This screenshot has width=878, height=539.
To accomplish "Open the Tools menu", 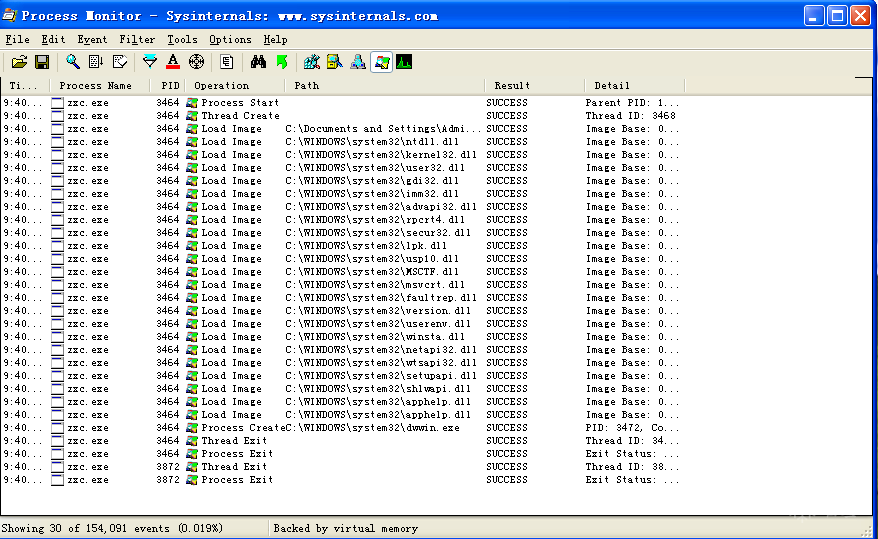I will (x=182, y=40).
